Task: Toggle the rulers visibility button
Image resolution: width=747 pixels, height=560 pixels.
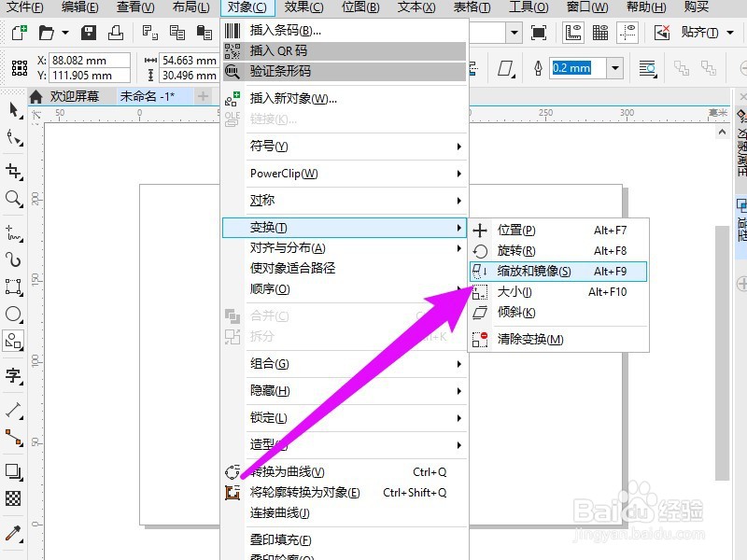Action: [573, 33]
